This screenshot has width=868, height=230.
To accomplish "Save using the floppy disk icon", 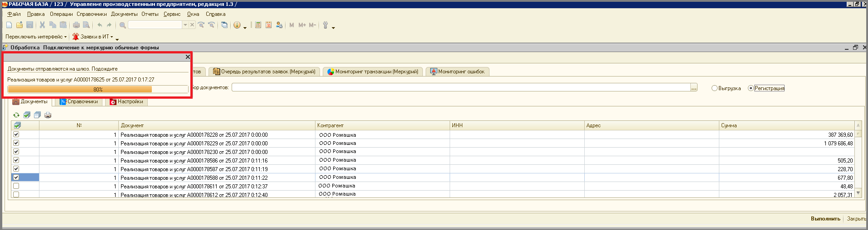I will [x=29, y=25].
